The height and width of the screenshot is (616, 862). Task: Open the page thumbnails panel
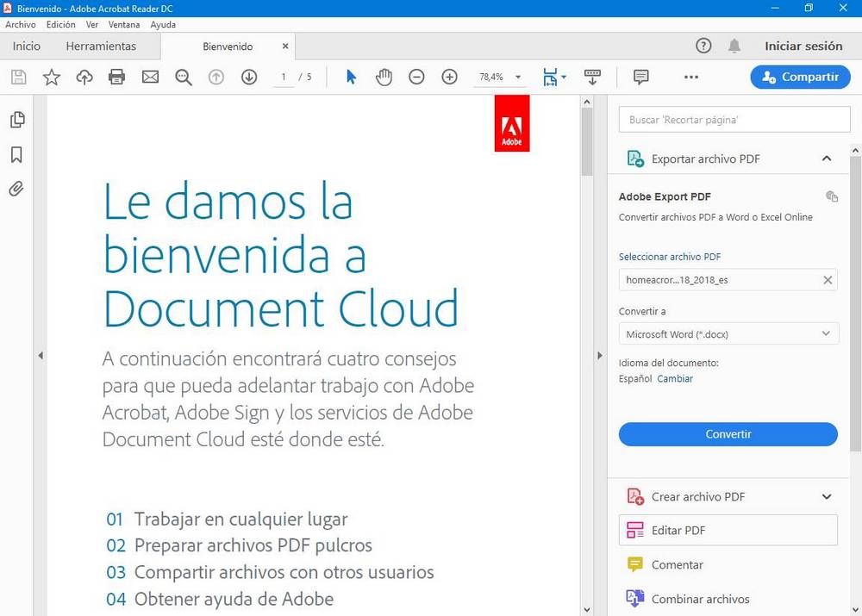17,120
